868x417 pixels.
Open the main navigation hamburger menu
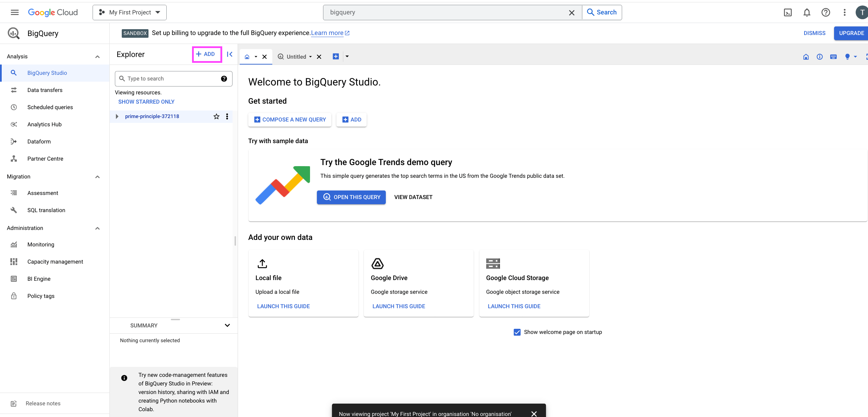[x=15, y=12]
